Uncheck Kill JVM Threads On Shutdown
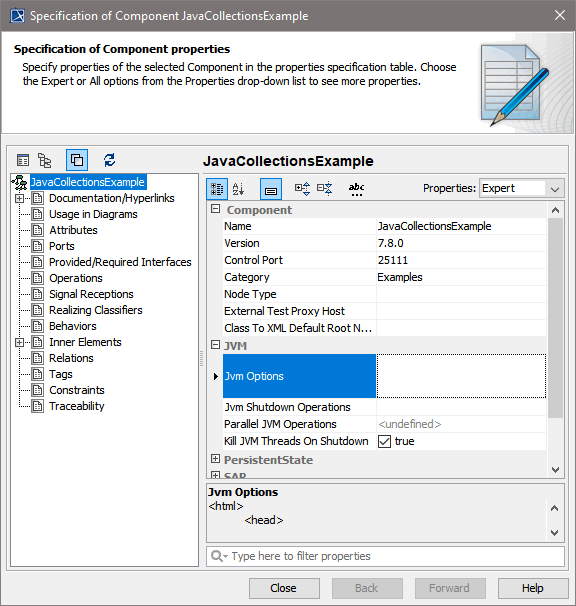The height and width of the screenshot is (606, 576). 384,441
